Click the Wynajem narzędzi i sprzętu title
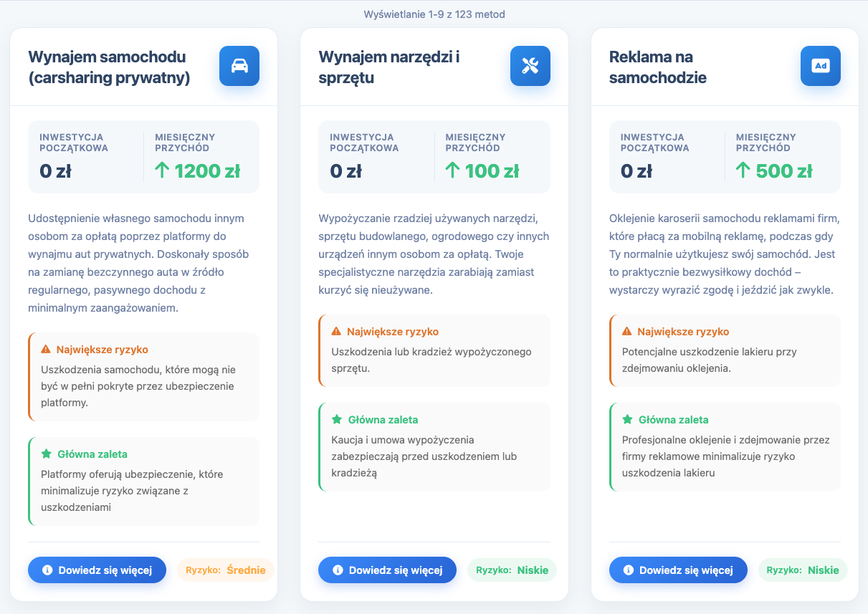868x614 pixels. pos(388,67)
